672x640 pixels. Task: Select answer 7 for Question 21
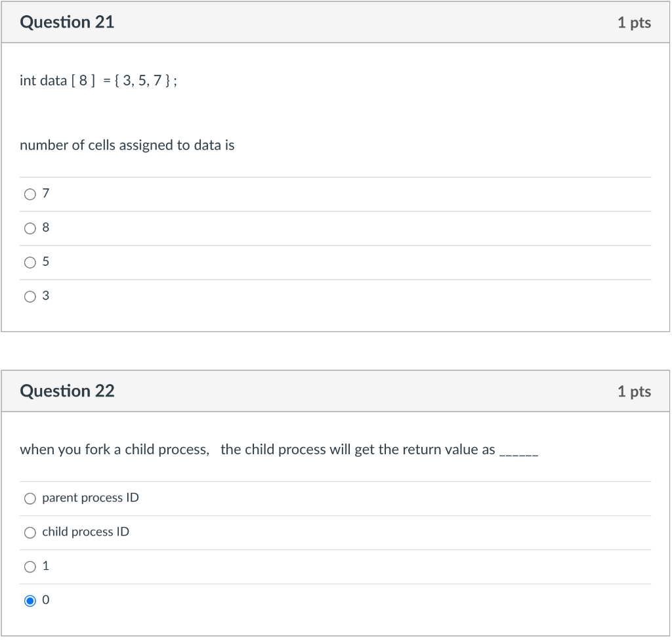pyautogui.click(x=30, y=194)
